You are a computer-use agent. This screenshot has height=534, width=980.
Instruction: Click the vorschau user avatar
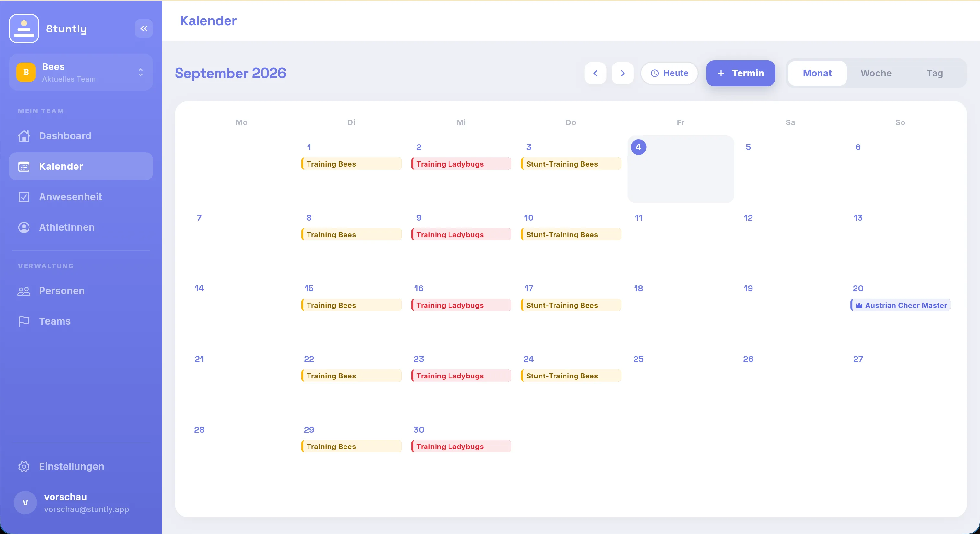pyautogui.click(x=25, y=503)
